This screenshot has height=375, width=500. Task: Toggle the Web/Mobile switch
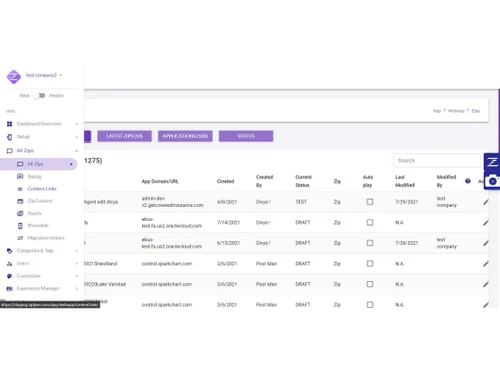(40, 96)
